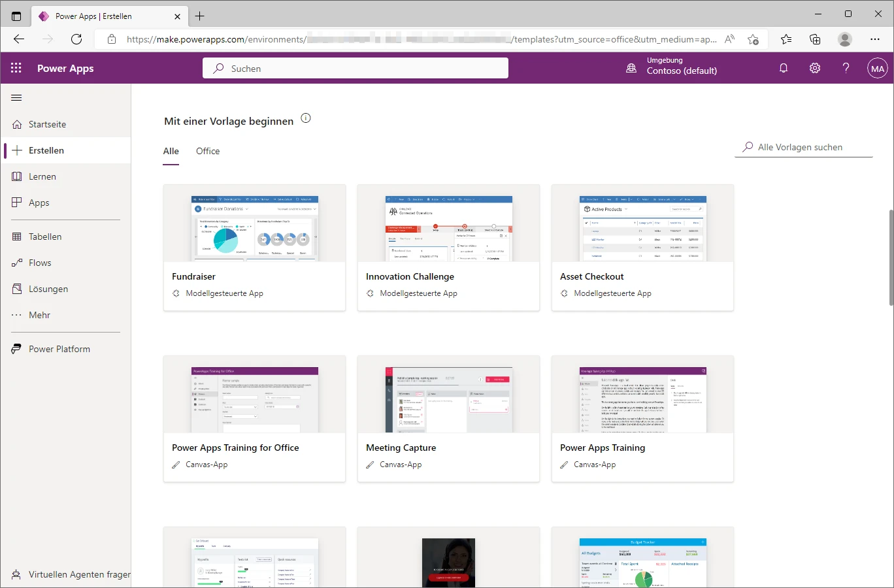Open the Budget Tracker template thumbnail

coord(643,563)
